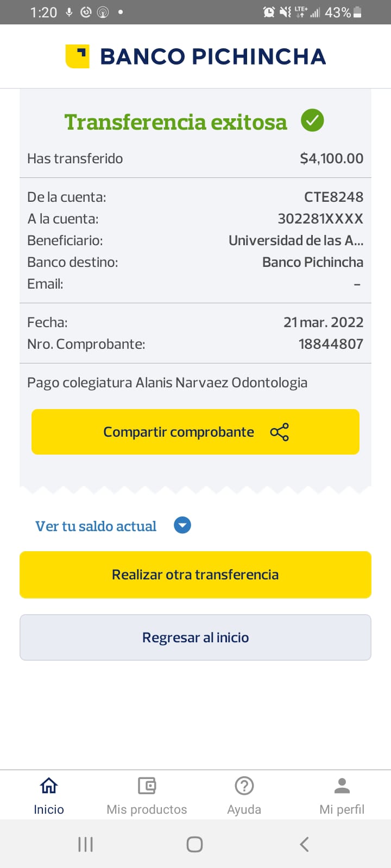Open the Android recent apps button
Image resolution: width=391 pixels, height=868 pixels.
tap(85, 844)
